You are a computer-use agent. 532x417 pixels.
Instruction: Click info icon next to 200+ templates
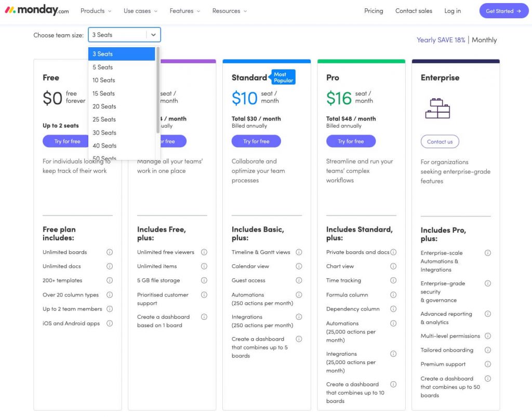pyautogui.click(x=110, y=280)
